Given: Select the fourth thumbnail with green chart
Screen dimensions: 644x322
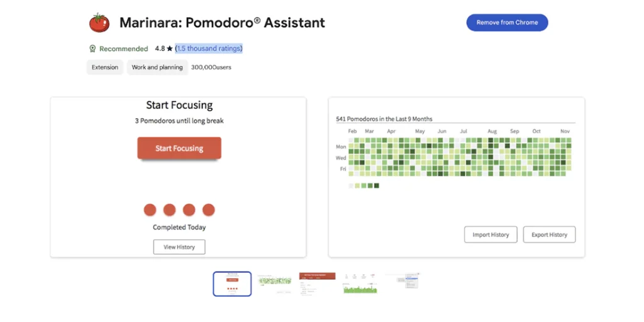Looking at the screenshot, I should (x=360, y=284).
